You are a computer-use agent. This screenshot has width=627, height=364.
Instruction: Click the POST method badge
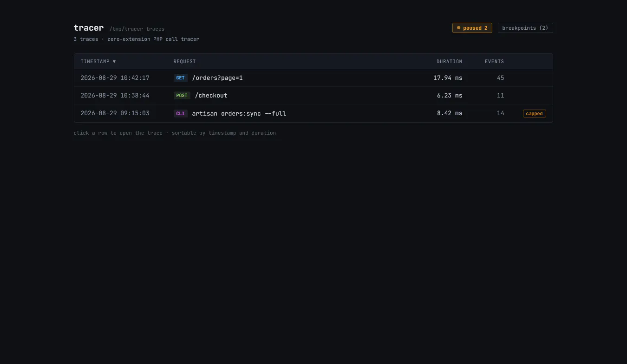182,96
